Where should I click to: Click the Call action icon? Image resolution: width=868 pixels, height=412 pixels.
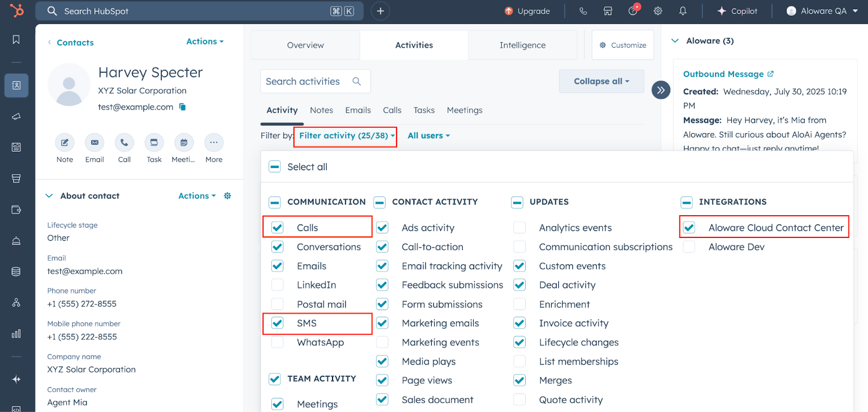click(124, 143)
